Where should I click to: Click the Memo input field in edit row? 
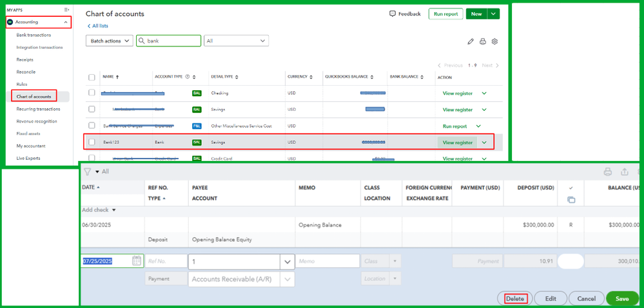(x=327, y=261)
